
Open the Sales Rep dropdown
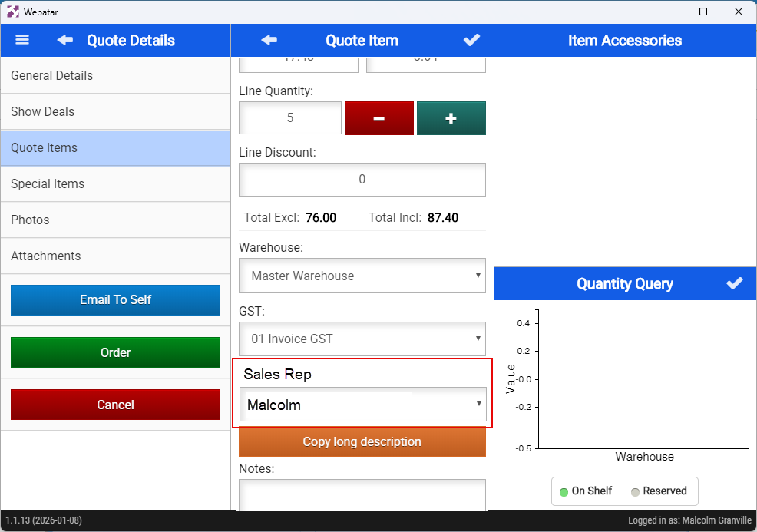362,405
